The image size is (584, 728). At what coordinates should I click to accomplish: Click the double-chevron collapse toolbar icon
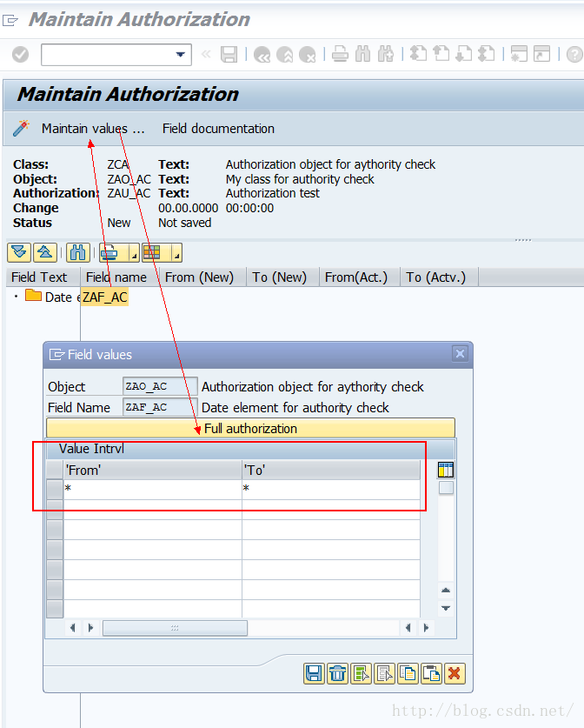pos(206,54)
